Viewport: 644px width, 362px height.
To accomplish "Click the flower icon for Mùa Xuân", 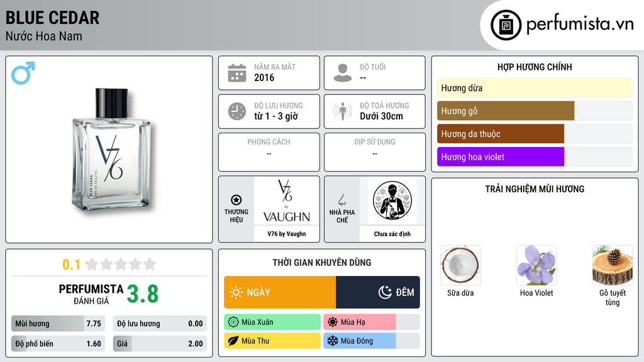I will [x=233, y=322].
